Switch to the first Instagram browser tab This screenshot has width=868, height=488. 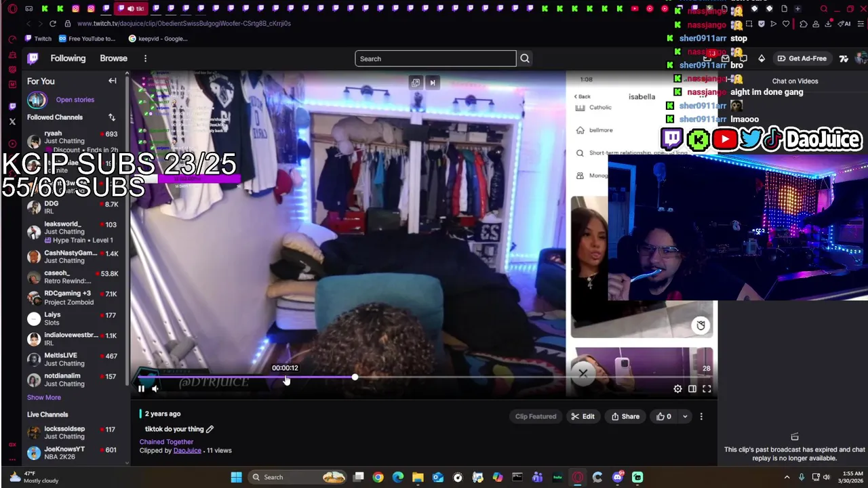[x=75, y=9]
